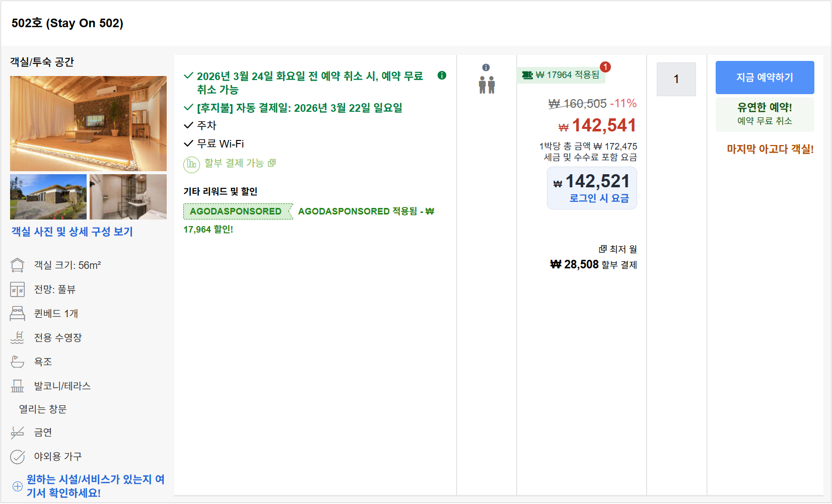Click the 객실 크기: 56m² text
832x504 pixels.
click(67, 265)
